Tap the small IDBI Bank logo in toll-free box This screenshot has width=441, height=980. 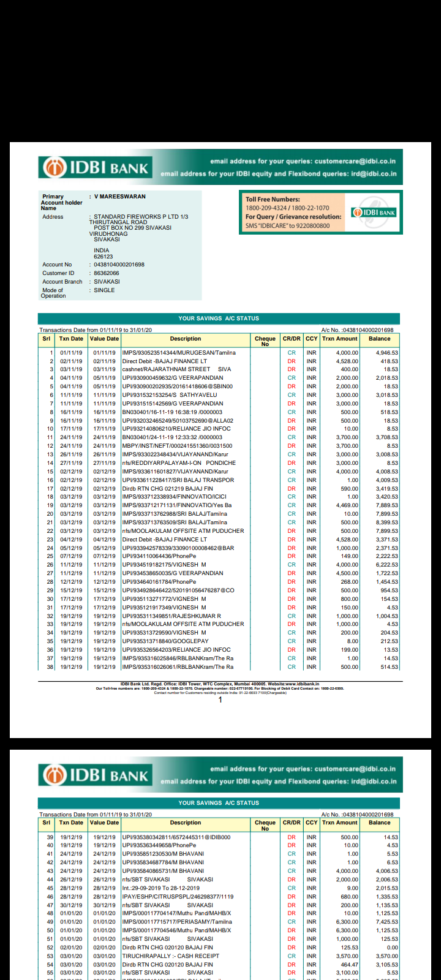click(373, 212)
